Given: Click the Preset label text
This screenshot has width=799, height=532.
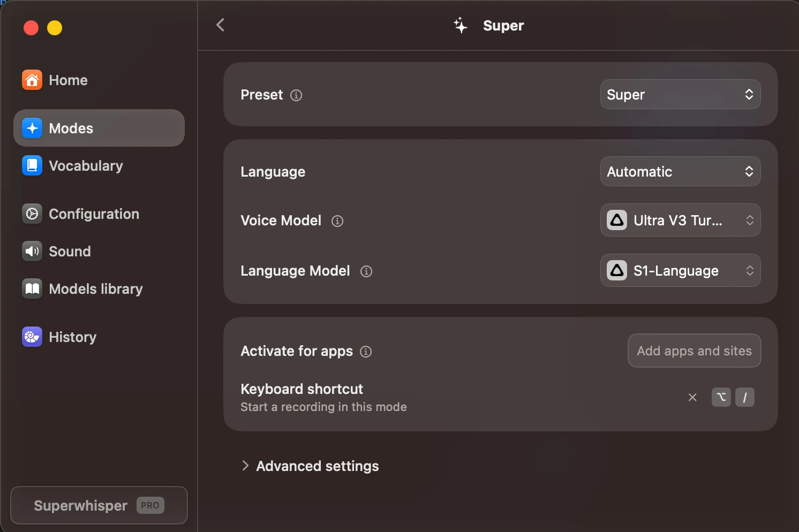Looking at the screenshot, I should click(261, 95).
